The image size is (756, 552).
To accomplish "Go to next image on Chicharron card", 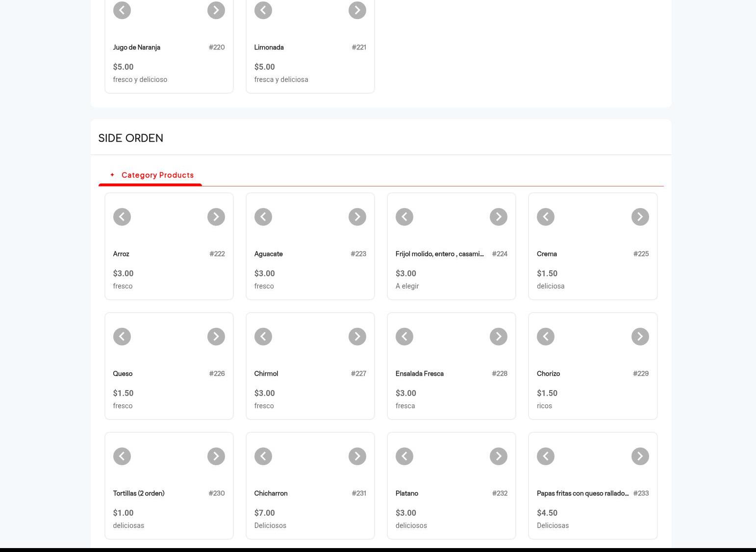I will tap(357, 456).
